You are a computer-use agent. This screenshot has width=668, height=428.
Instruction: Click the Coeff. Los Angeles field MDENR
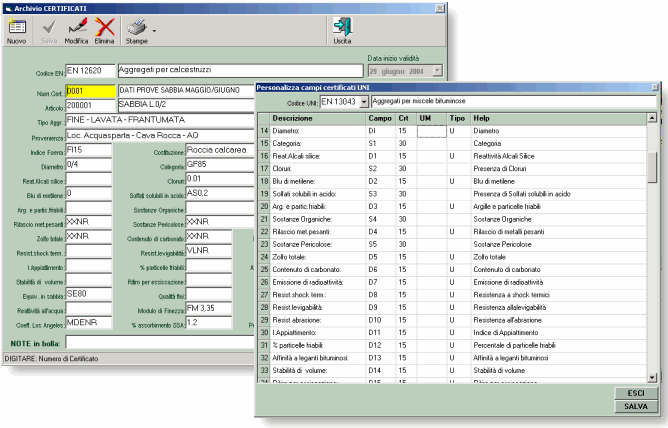coord(89,323)
